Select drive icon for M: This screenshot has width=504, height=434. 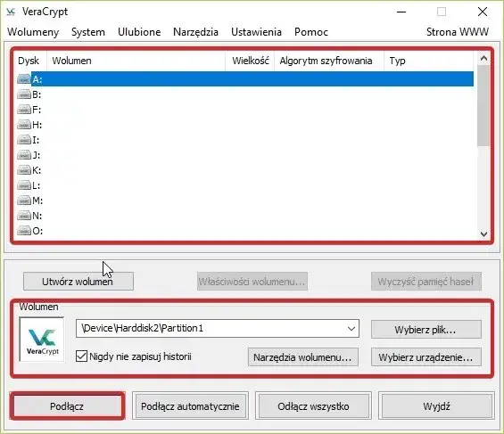pos(24,201)
